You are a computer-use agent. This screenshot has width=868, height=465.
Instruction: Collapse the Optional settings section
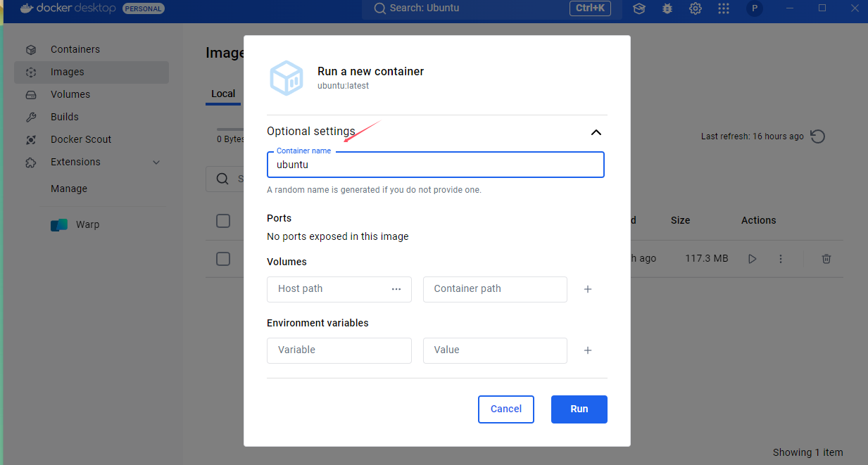tap(596, 132)
